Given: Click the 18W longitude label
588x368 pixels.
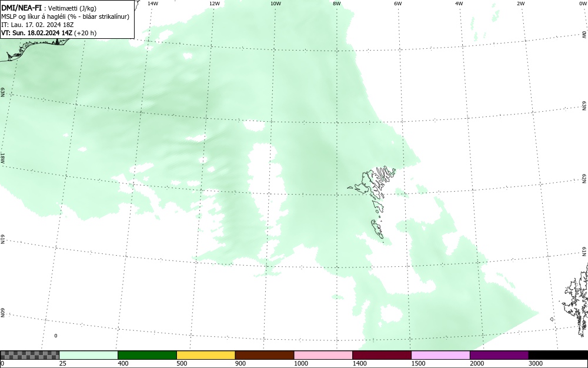Looking at the screenshot, I should click(x=2, y=158).
